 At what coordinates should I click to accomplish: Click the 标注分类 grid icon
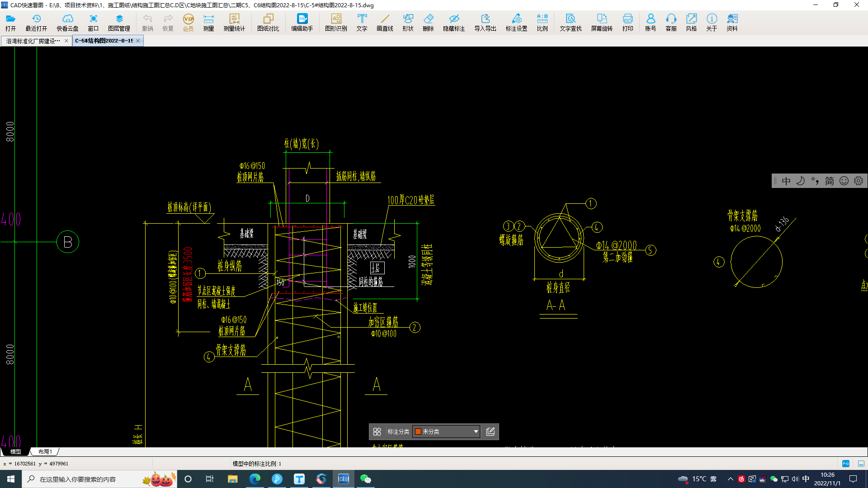[377, 432]
